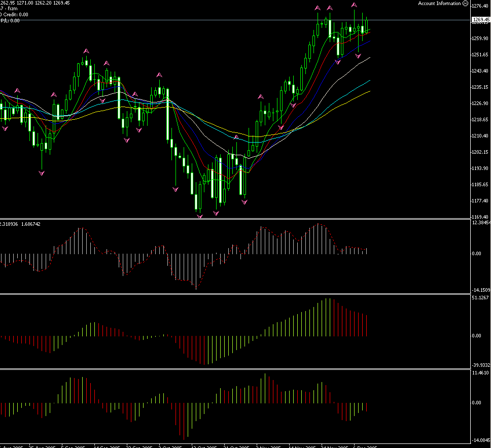Click the 1243.40 price axis label
The image size is (491, 448).
[481, 71]
